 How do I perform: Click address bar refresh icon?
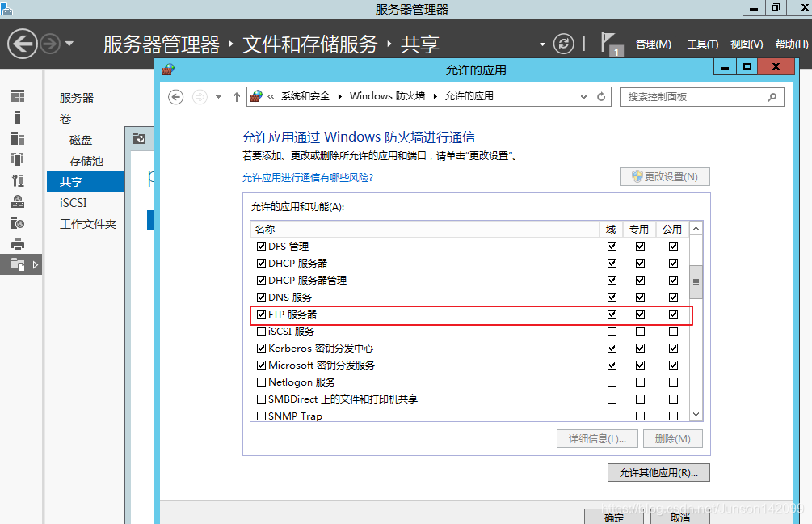coord(601,97)
